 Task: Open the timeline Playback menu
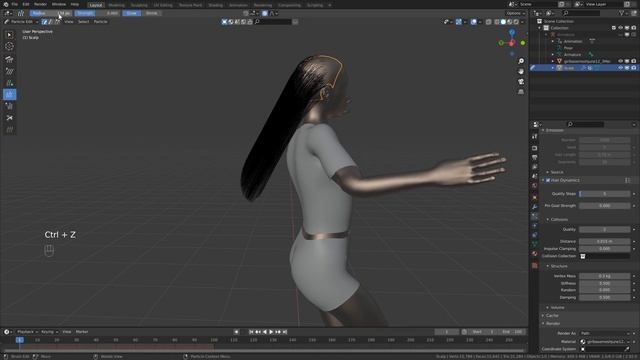pos(26,332)
